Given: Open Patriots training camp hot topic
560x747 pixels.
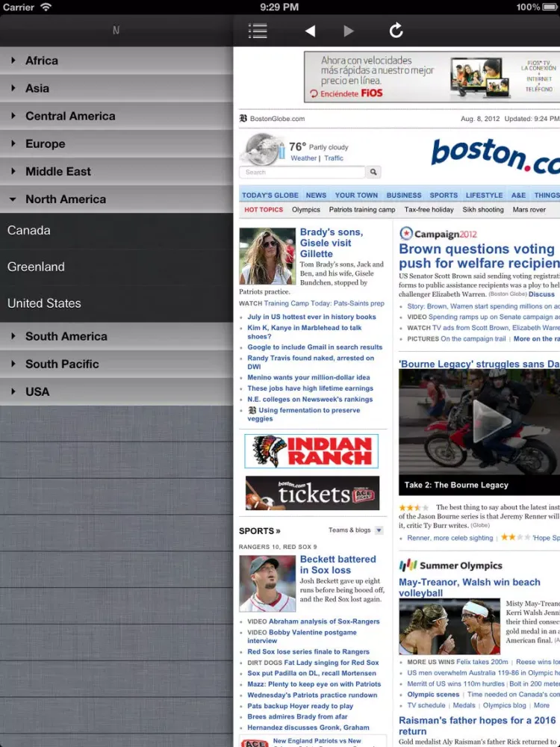Looking at the screenshot, I should pos(362,210).
